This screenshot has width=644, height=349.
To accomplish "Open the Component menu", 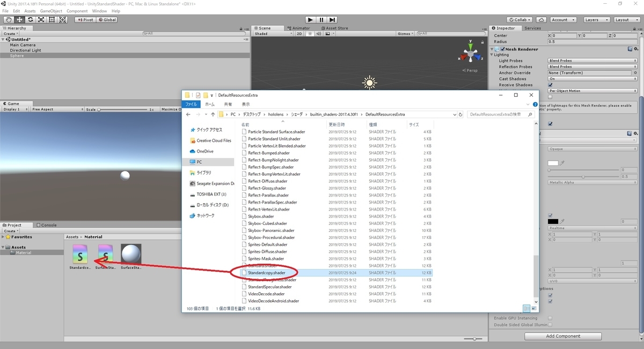I will click(x=77, y=11).
